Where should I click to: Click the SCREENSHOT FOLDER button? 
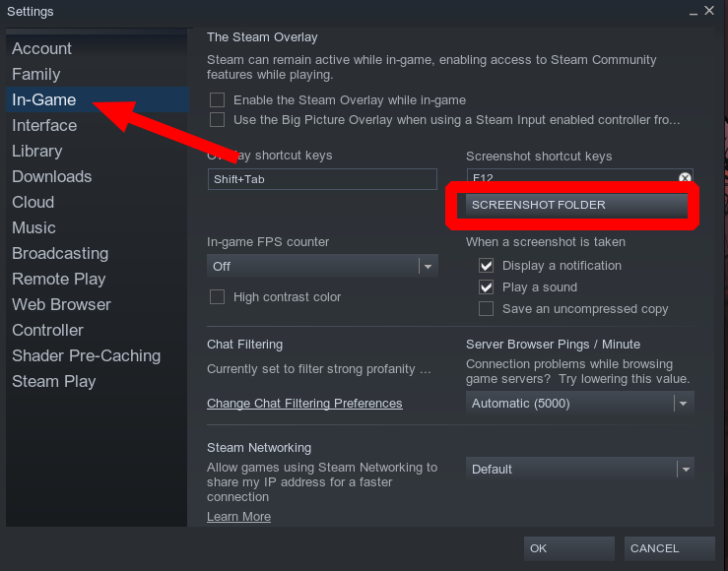click(572, 205)
